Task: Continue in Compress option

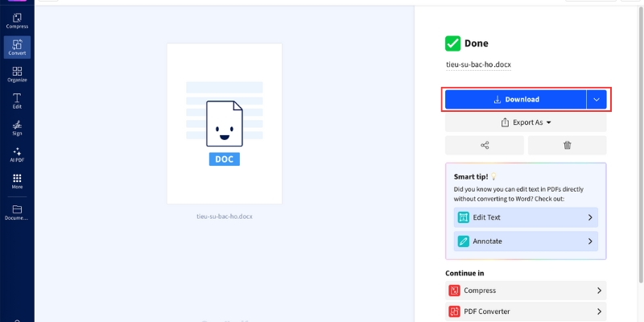Action: point(525,291)
